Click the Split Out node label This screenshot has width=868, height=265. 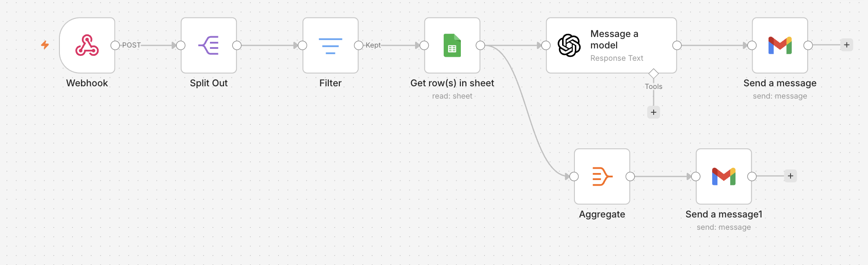[x=209, y=83]
